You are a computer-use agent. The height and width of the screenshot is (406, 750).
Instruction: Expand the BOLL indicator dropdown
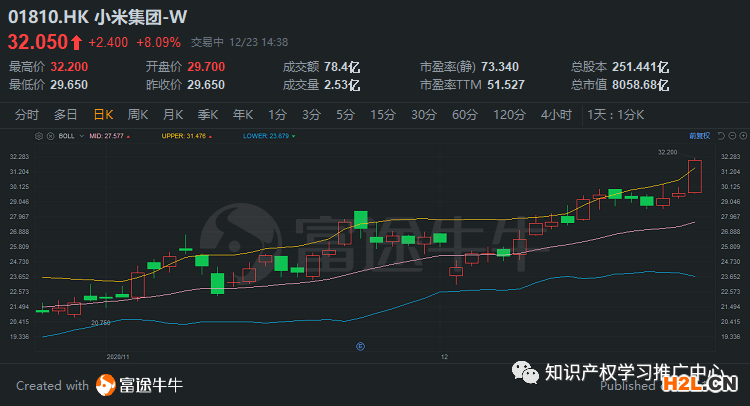(x=81, y=136)
